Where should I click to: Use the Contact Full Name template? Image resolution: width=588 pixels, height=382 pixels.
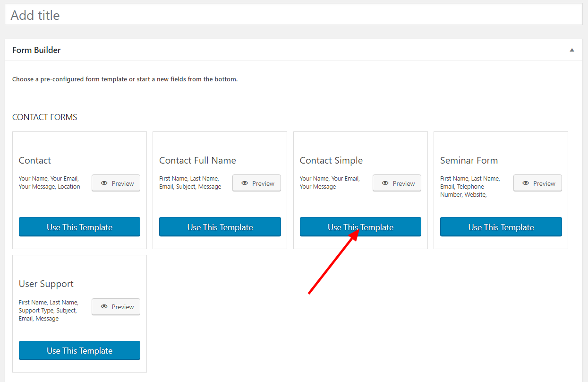coord(220,227)
